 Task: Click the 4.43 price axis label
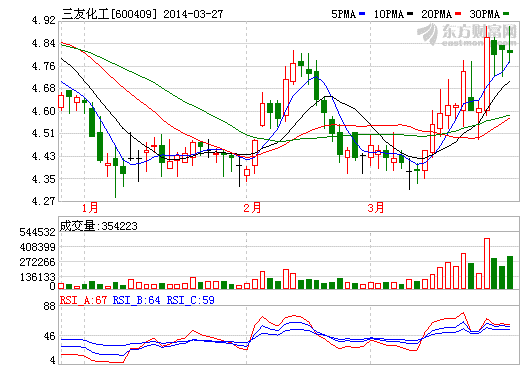point(43,156)
